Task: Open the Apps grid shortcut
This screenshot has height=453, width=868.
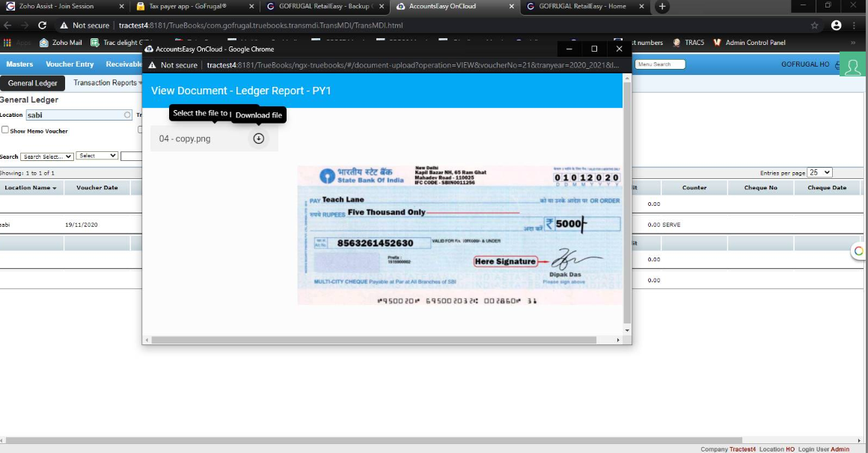Action: 7,43
